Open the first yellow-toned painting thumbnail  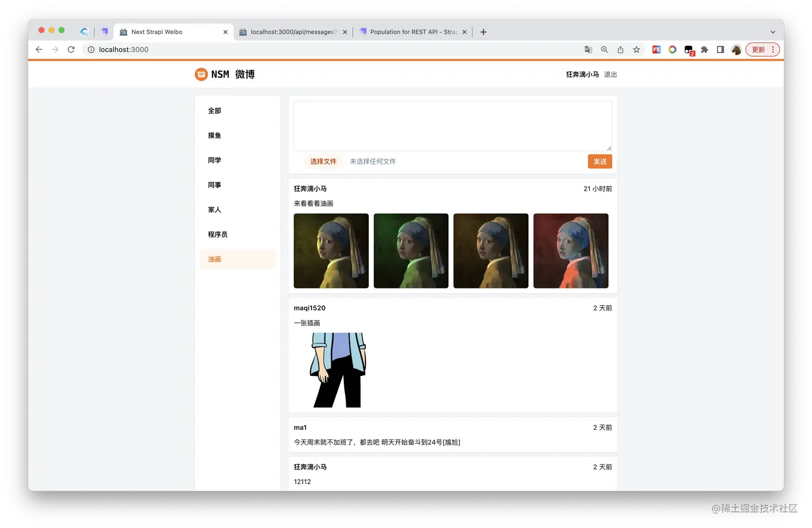331,251
